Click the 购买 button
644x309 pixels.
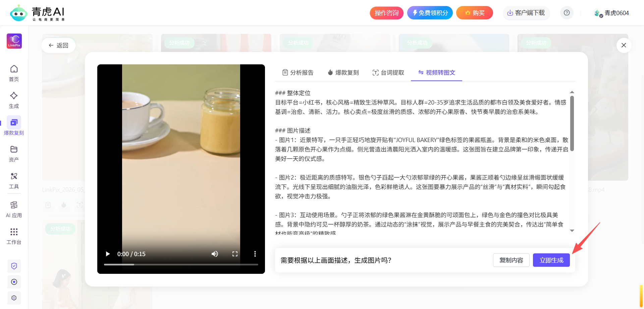[x=475, y=13]
